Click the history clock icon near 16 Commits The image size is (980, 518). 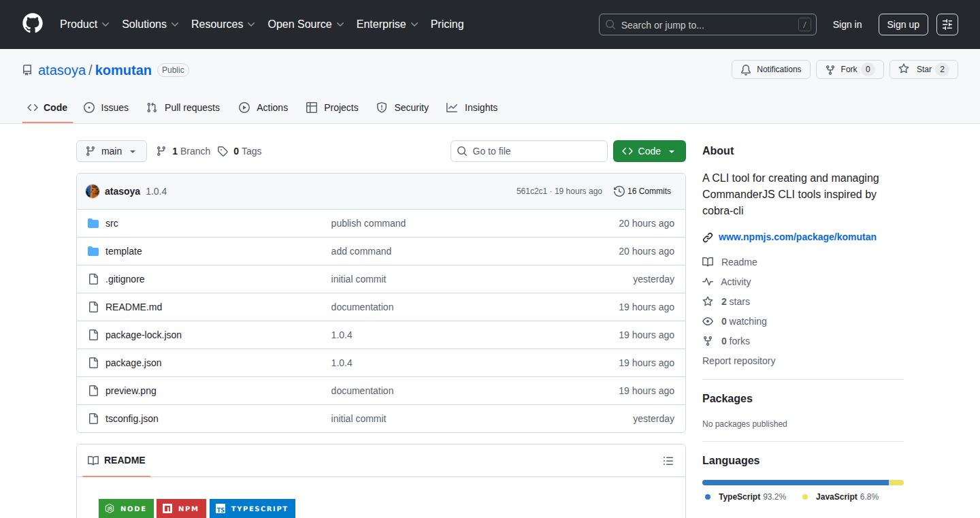619,191
